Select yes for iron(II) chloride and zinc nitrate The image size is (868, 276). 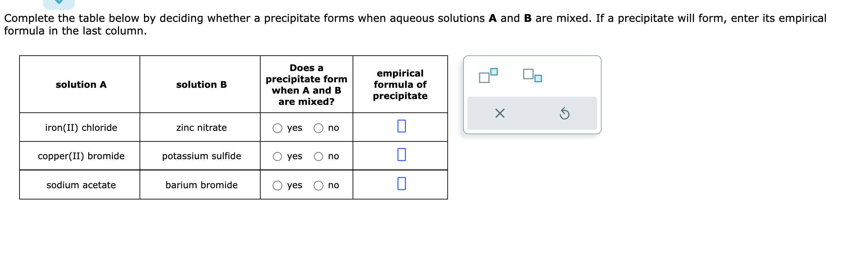pos(277,128)
